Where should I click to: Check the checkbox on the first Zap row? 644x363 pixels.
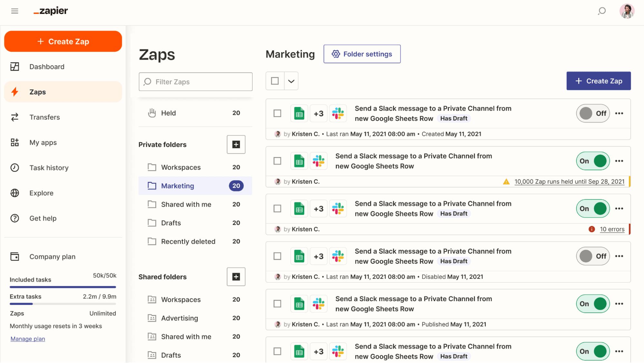(x=277, y=113)
